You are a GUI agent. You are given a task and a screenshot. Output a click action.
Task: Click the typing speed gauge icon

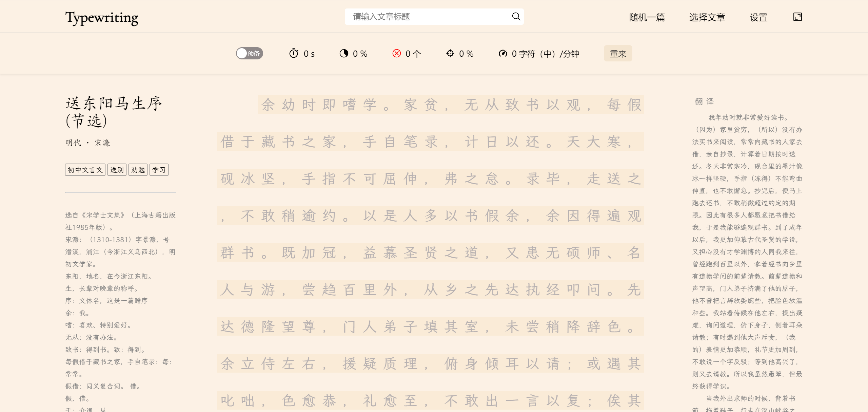point(503,54)
